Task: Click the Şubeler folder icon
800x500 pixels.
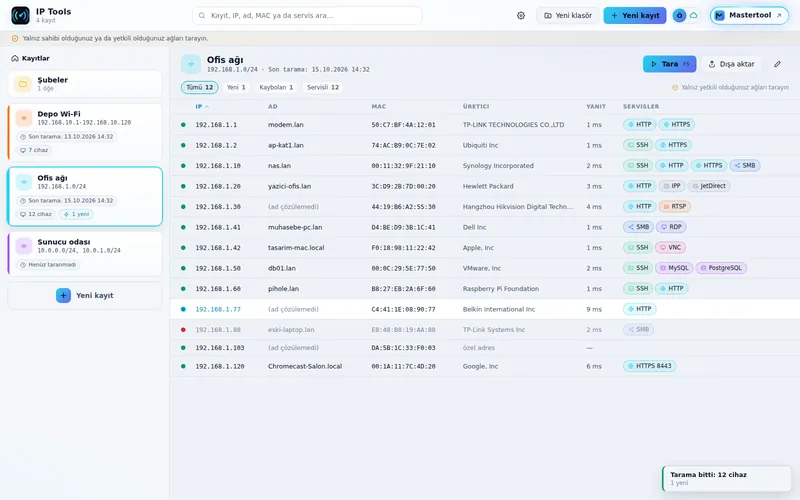Action: tap(22, 84)
